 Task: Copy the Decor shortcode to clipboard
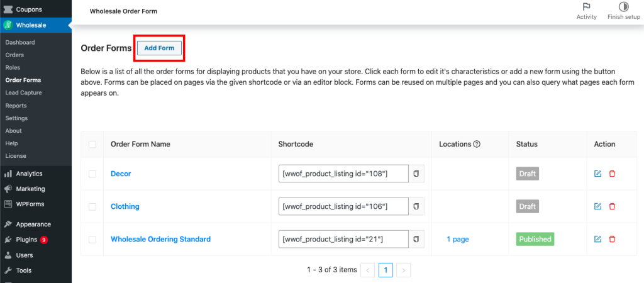[x=416, y=174]
